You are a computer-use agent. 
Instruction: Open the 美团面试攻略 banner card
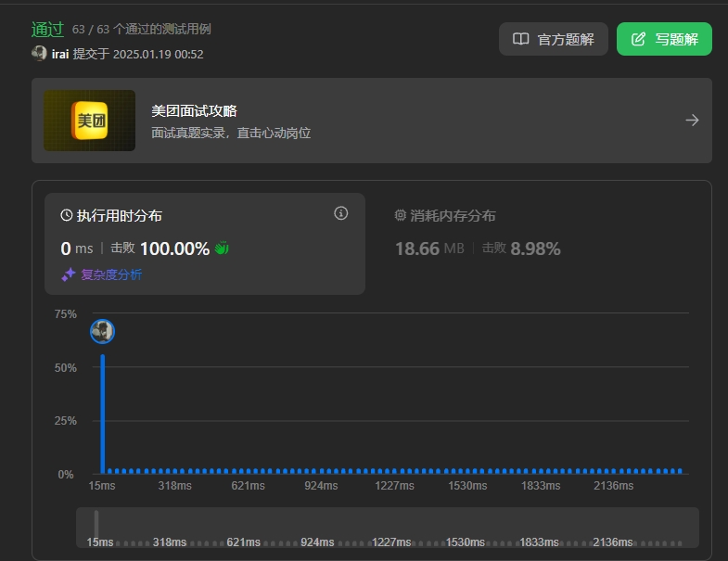tap(372, 121)
